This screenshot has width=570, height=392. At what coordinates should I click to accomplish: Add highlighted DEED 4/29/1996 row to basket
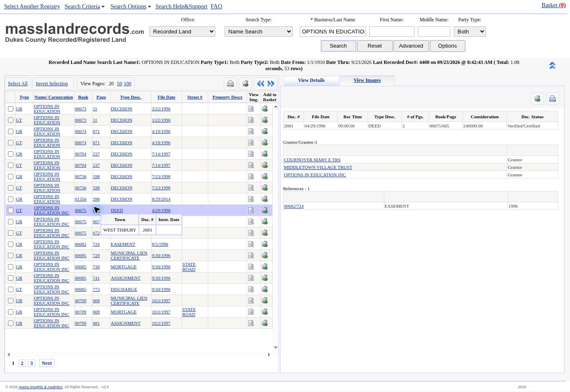pyautogui.click(x=265, y=210)
